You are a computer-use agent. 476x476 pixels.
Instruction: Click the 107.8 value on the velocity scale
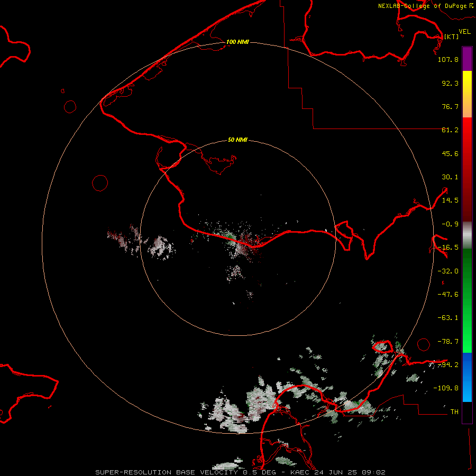click(x=448, y=59)
